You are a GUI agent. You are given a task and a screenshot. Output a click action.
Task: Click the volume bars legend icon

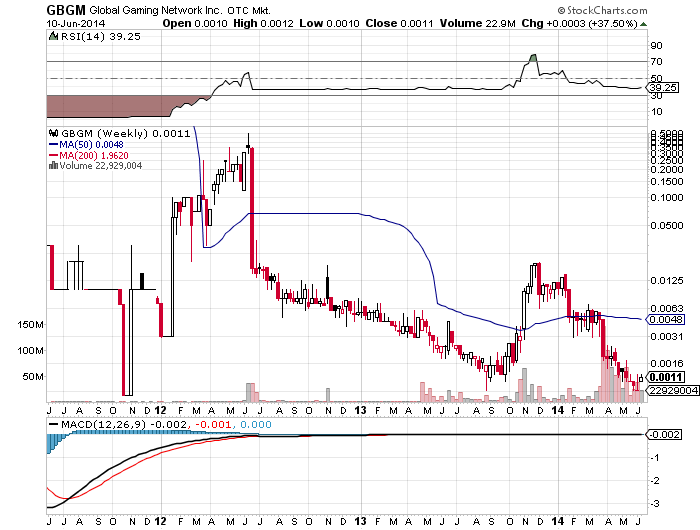click(x=53, y=166)
